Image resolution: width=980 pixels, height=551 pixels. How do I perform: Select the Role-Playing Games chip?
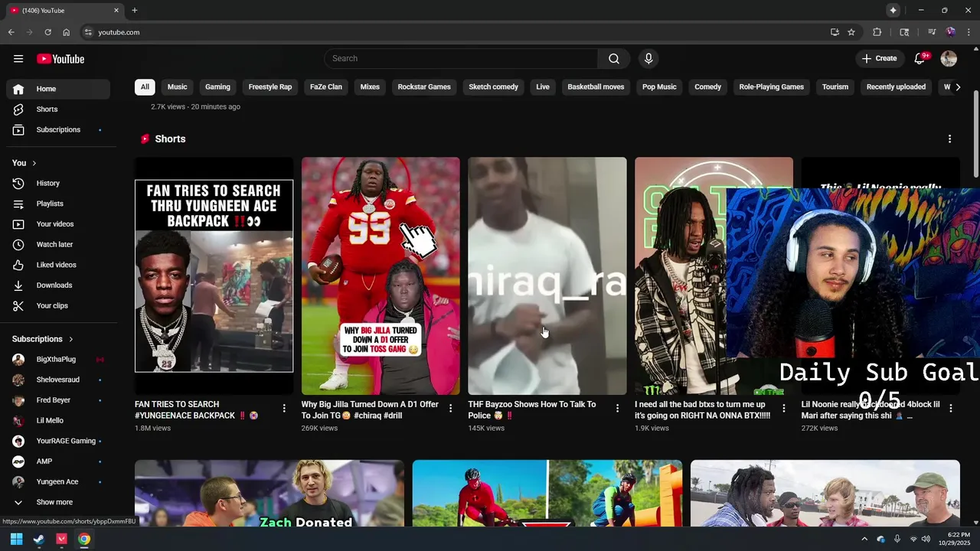(x=771, y=87)
